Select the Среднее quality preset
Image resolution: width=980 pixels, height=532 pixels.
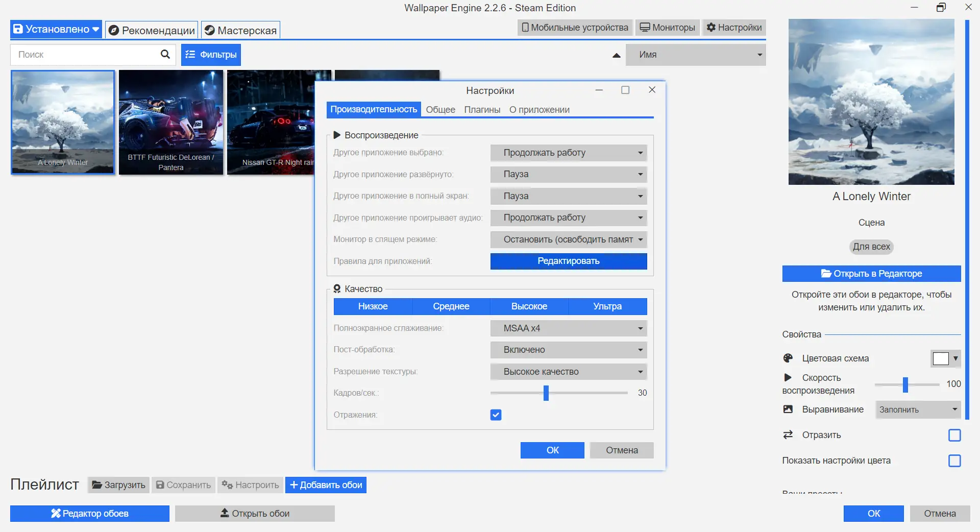tap(451, 306)
